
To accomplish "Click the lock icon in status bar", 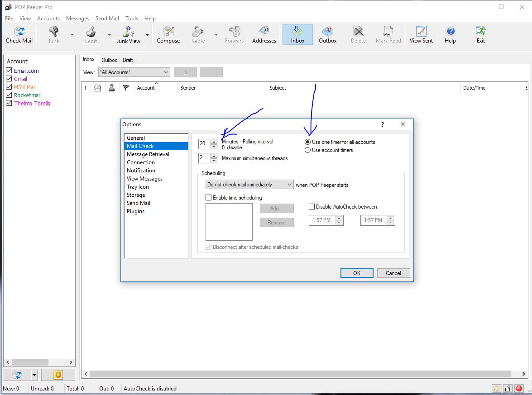I will point(508,389).
